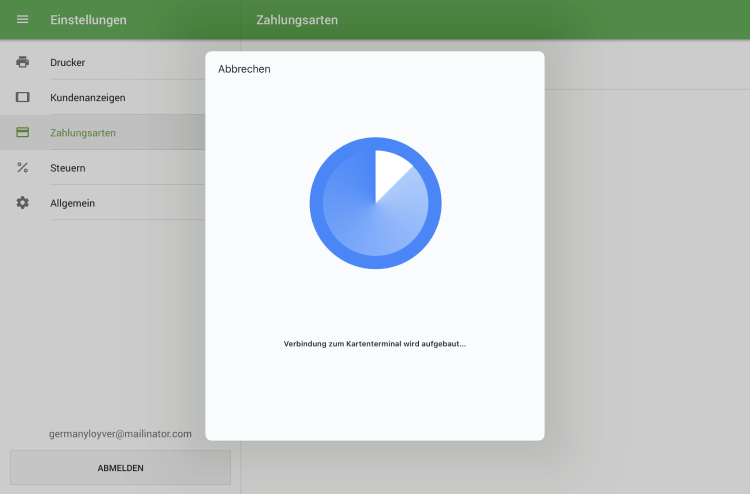Click the display icon beside Kundenanzeigen
The image size is (750, 494).
click(x=23, y=97)
